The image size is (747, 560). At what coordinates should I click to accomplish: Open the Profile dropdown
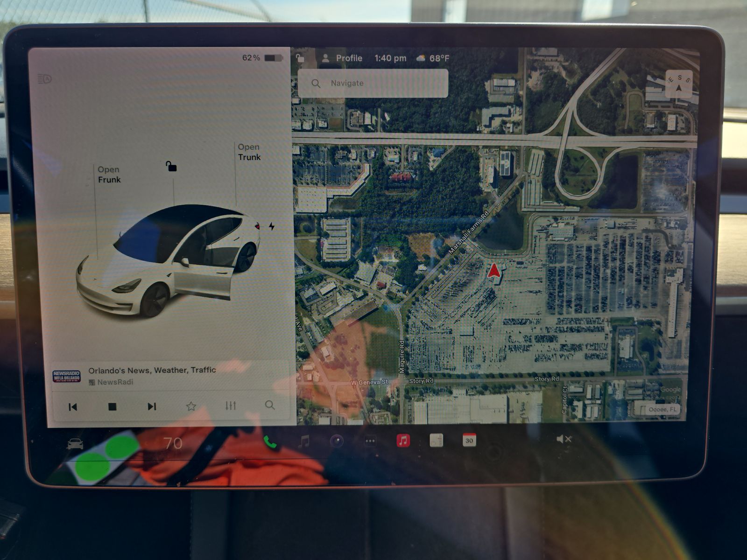[342, 58]
